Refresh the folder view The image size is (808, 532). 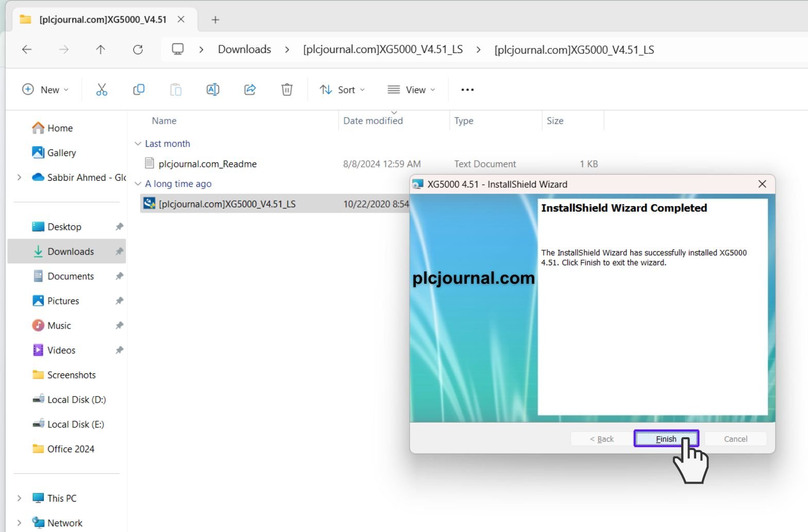tap(138, 49)
